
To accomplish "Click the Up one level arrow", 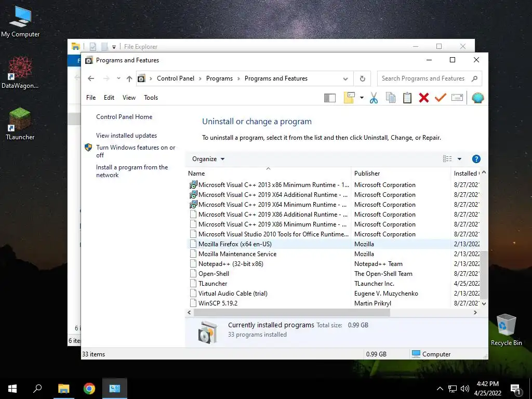I will [x=129, y=79].
